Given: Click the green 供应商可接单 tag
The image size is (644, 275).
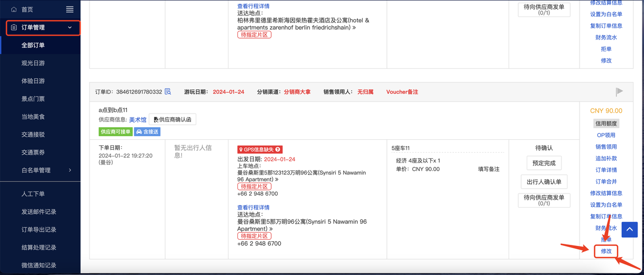Looking at the screenshot, I should pos(115,132).
